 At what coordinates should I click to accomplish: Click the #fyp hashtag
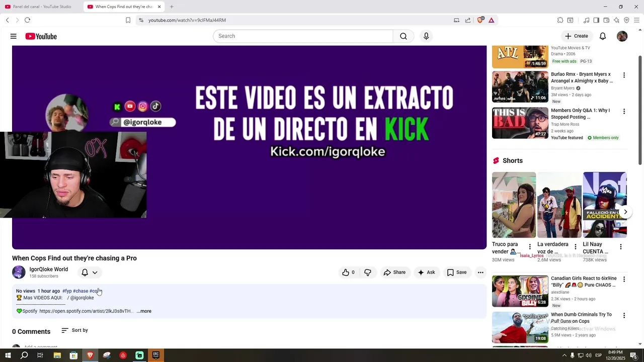tap(67, 291)
